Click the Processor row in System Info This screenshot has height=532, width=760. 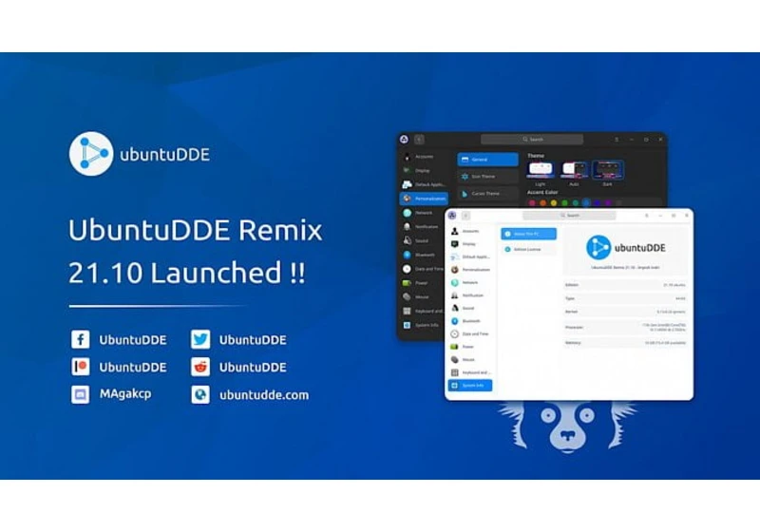pyautogui.click(x=625, y=328)
